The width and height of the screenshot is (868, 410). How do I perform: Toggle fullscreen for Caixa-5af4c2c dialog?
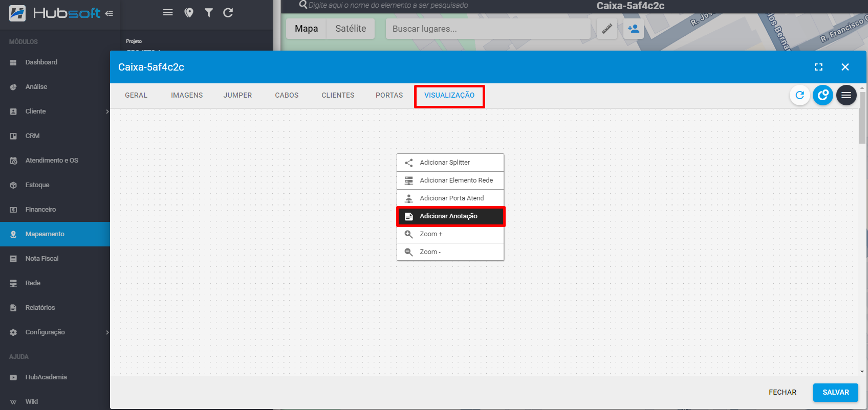pyautogui.click(x=819, y=67)
